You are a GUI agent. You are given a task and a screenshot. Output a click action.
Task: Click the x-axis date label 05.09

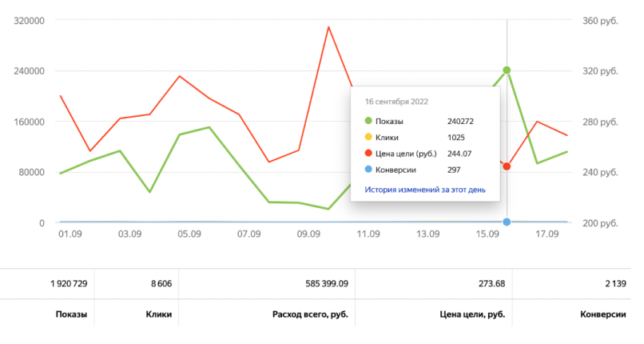189,234
